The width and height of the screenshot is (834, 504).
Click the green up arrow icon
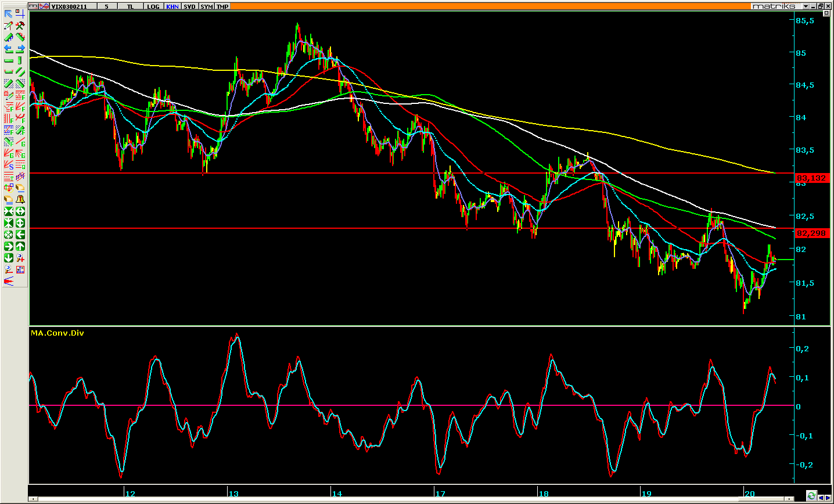pos(20,246)
